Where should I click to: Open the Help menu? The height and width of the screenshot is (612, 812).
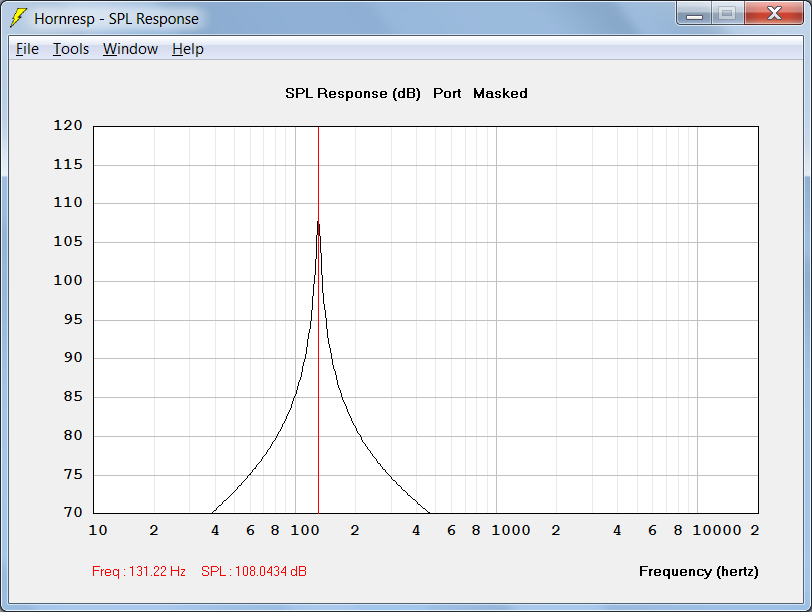(187, 49)
